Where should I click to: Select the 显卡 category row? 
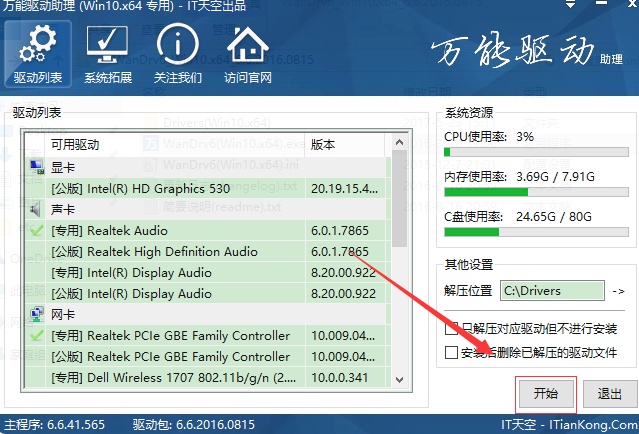(x=207, y=167)
